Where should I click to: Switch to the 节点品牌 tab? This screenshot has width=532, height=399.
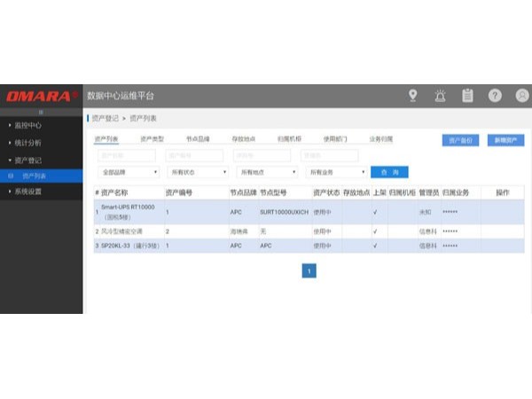[x=198, y=139]
